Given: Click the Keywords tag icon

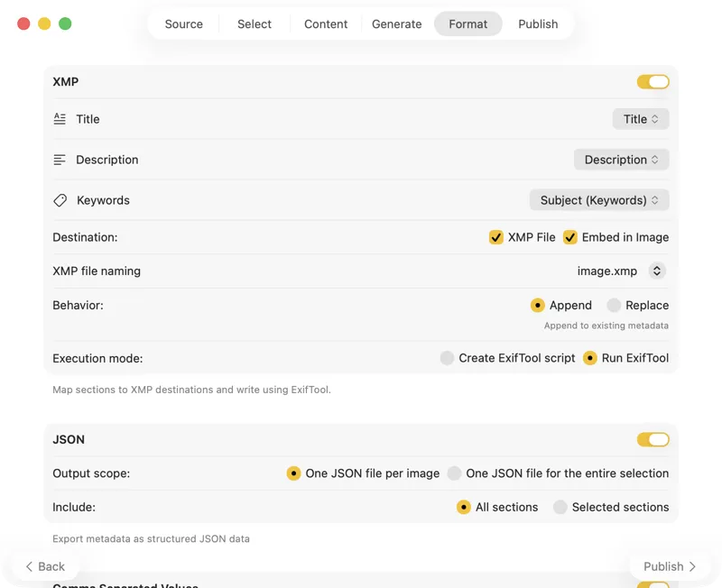Looking at the screenshot, I should (x=60, y=200).
